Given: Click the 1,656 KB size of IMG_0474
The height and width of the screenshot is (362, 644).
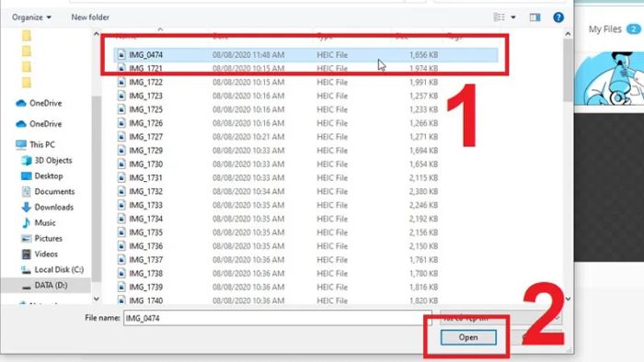Looking at the screenshot, I should click(423, 55).
